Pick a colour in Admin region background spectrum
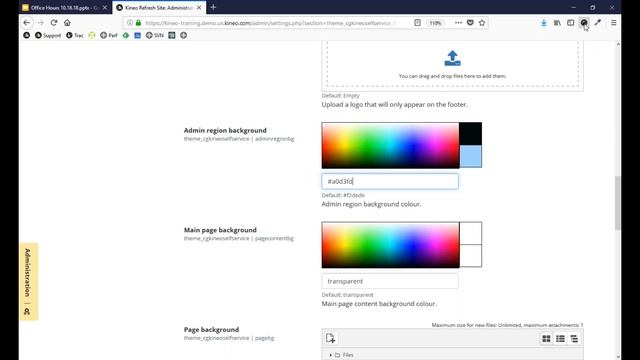This screenshot has height=360, width=640. [x=390, y=145]
